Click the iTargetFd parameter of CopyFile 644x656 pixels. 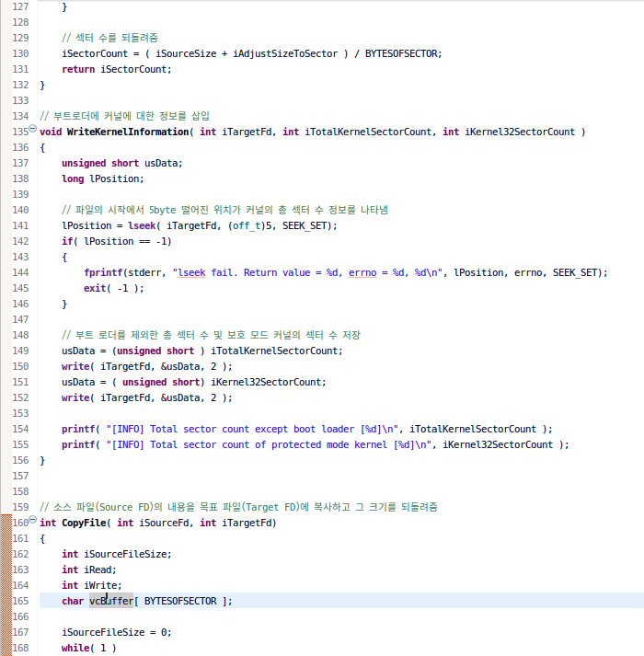click(247, 523)
